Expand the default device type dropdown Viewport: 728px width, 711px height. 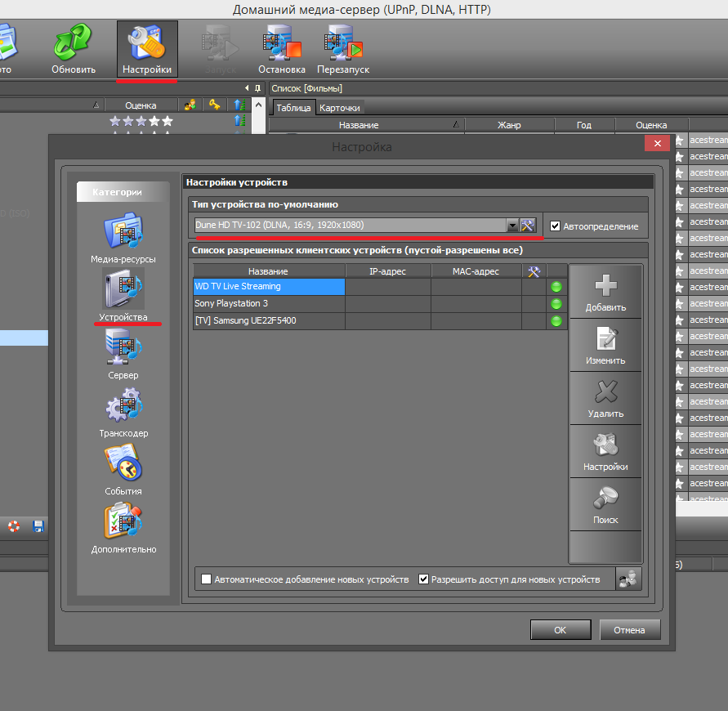(x=512, y=226)
